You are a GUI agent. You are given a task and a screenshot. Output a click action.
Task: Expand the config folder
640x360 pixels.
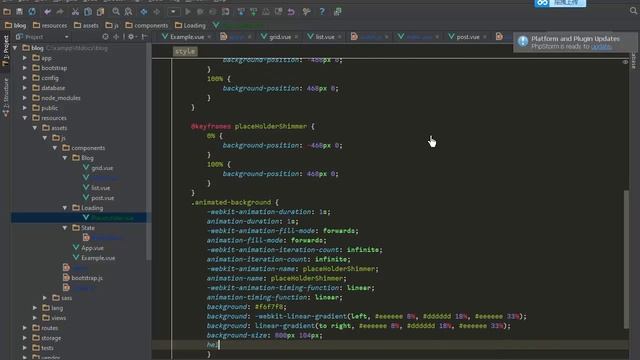click(x=25, y=78)
